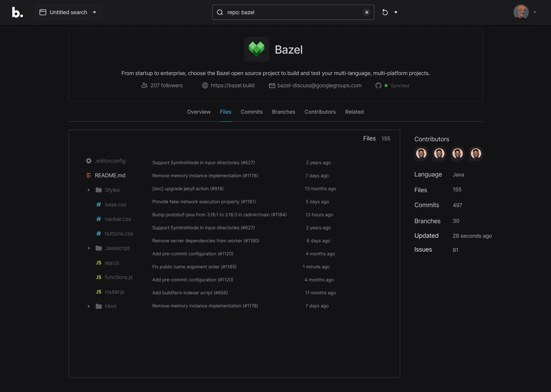Click the followers people icon
The width and height of the screenshot is (551, 392).
(x=144, y=85)
